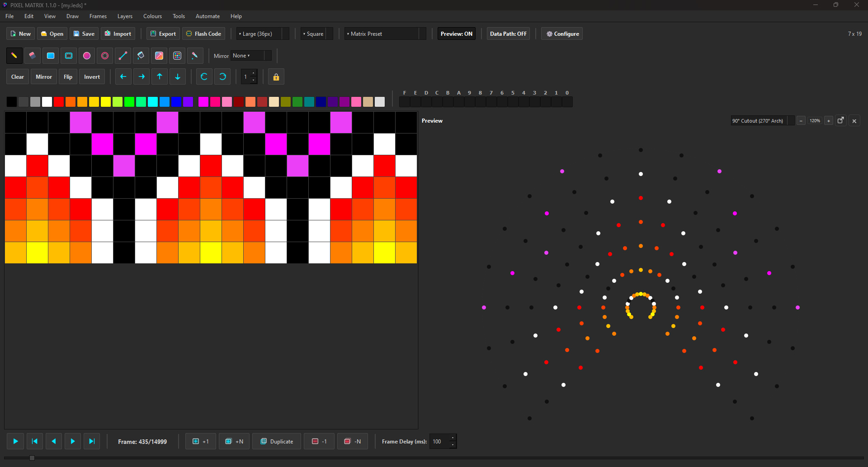Pop out the preview window
Screen dimensions: 868x467
[x=841, y=121]
